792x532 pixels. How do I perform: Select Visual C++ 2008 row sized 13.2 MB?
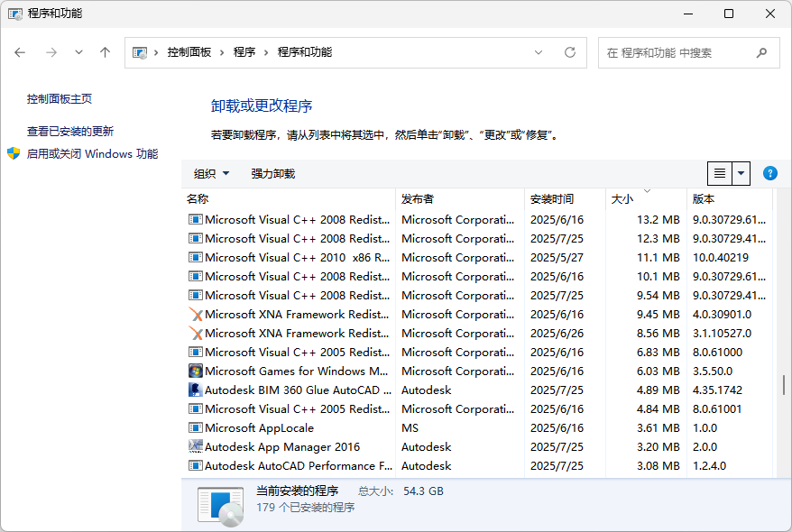[x=477, y=220]
